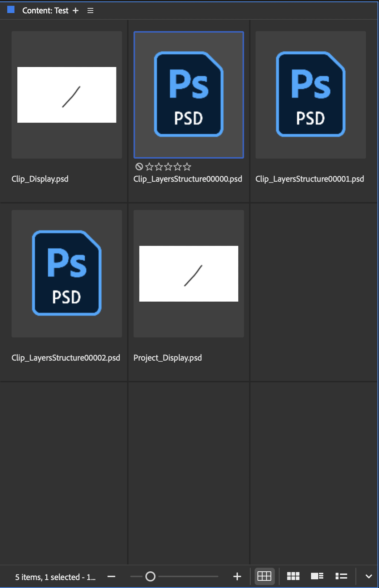Switch to details view
The image size is (379, 588).
coord(317,576)
